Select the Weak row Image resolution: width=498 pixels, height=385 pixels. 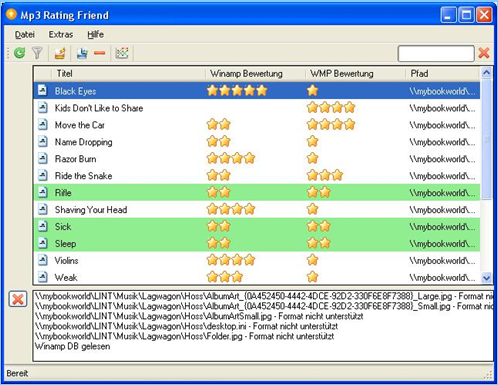tap(257, 277)
